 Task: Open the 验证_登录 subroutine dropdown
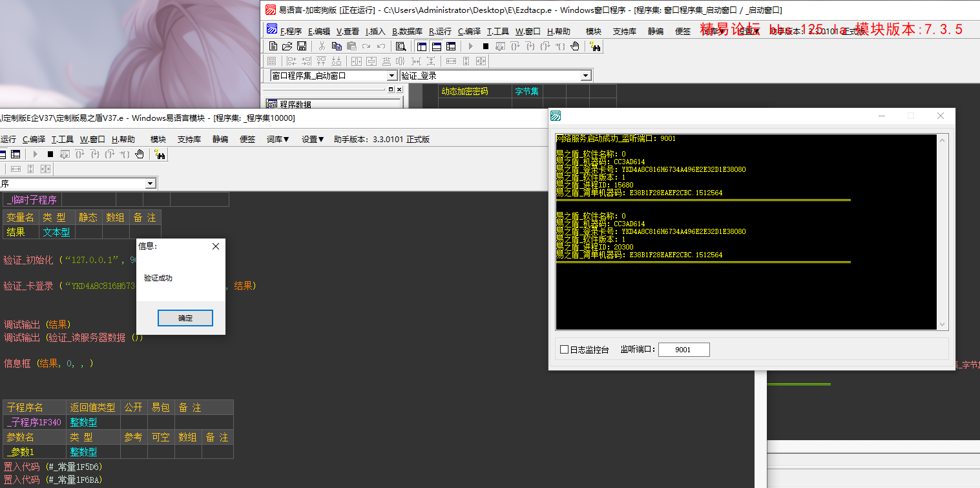click(x=585, y=76)
